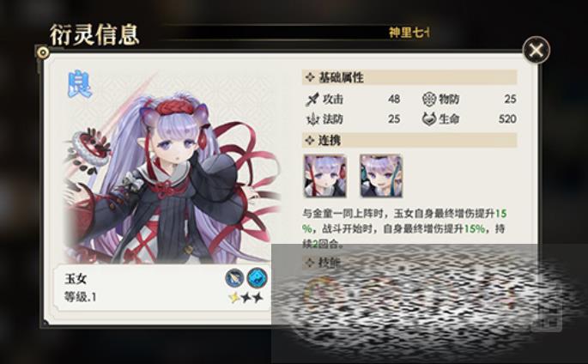Select the 金童 portrait under 连携

[x=381, y=176]
